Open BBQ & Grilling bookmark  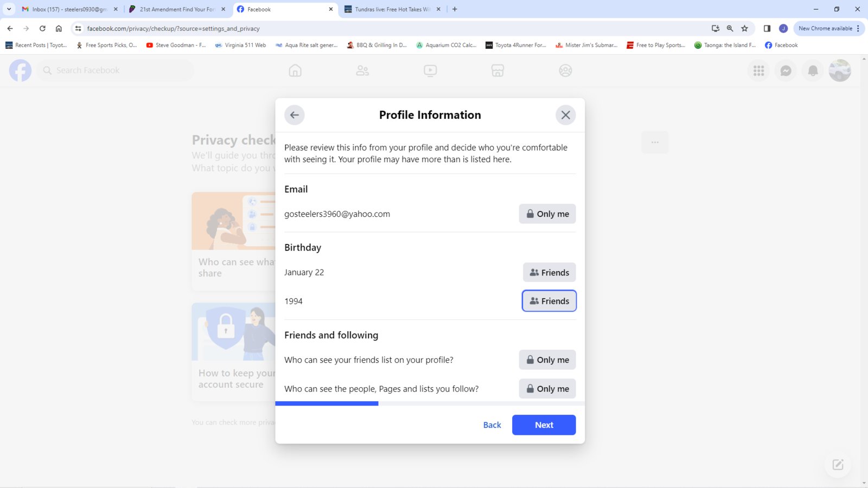377,45
